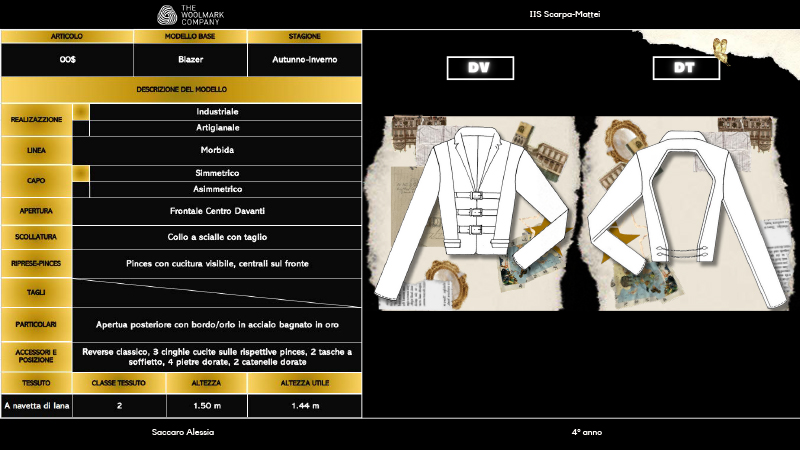
Task: Check the empty Asimmetrico box
Action: click(81, 189)
